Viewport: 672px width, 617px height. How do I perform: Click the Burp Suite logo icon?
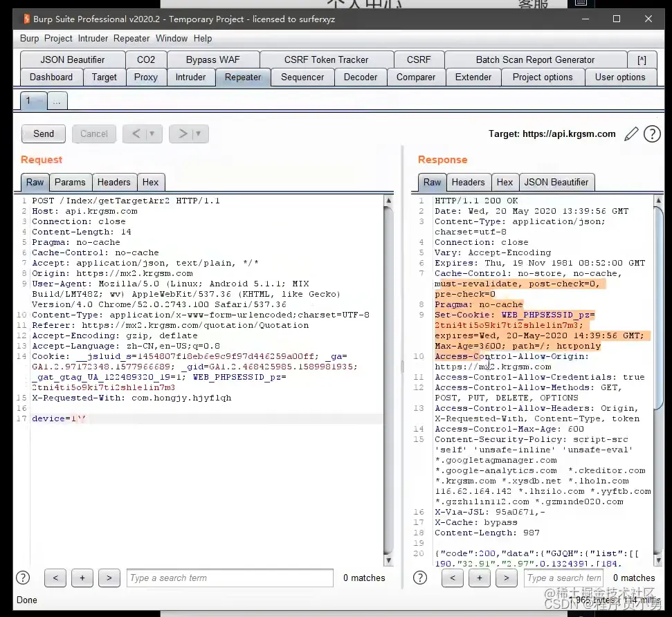click(x=26, y=19)
